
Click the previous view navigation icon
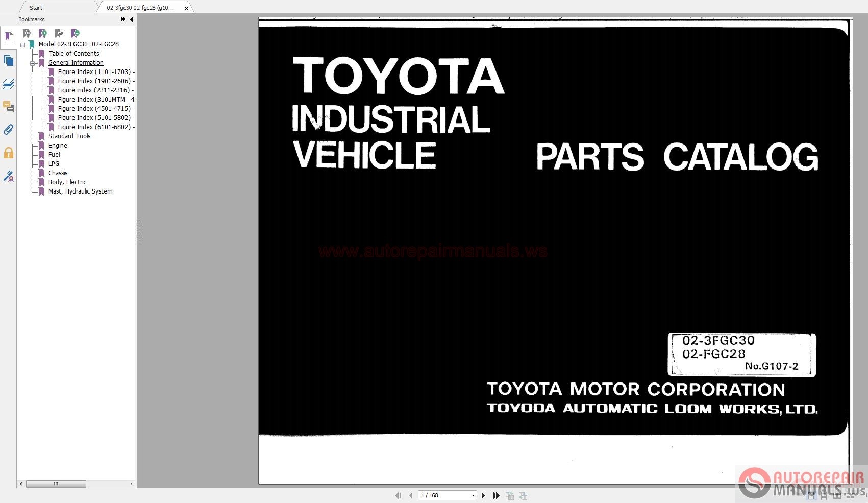[x=509, y=495]
